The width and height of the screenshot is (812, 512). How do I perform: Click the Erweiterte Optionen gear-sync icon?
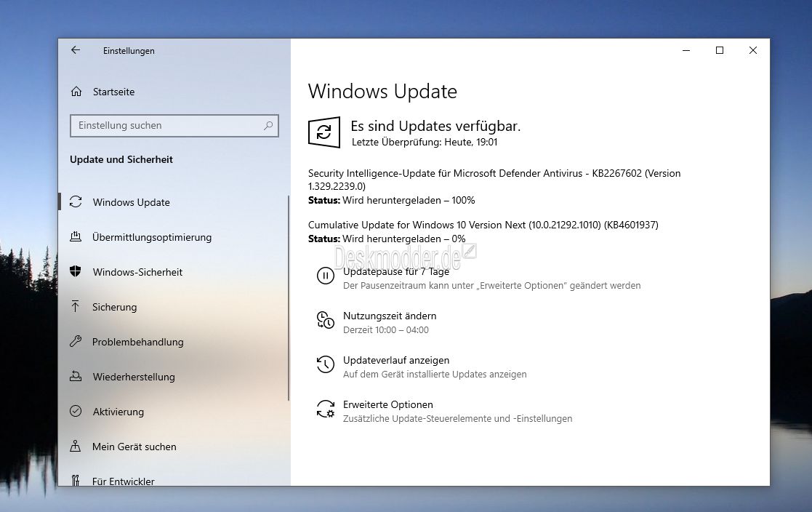pyautogui.click(x=325, y=409)
